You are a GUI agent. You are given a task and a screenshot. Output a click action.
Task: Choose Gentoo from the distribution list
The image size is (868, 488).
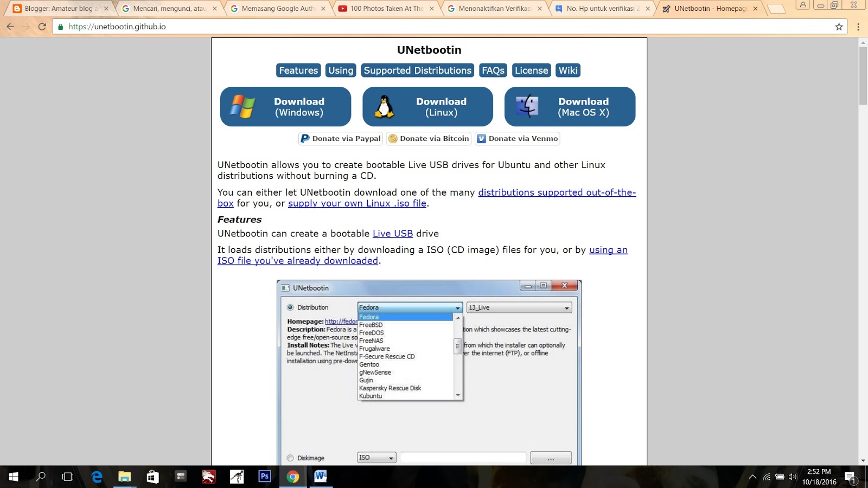pos(369,364)
